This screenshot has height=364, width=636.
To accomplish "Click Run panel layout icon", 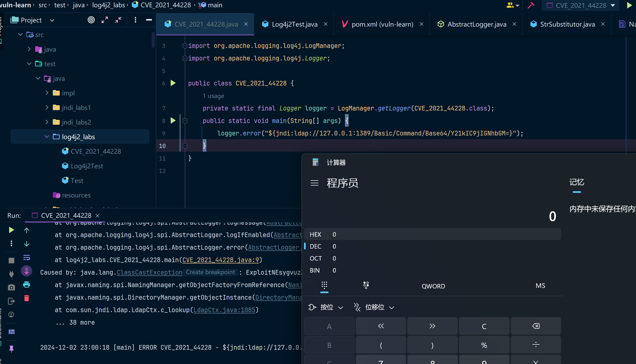I will click(x=11, y=332).
